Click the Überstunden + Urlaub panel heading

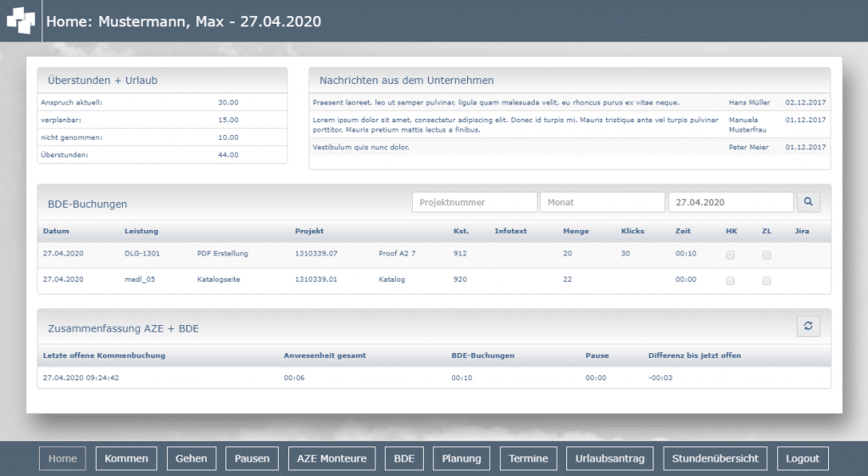(x=103, y=81)
